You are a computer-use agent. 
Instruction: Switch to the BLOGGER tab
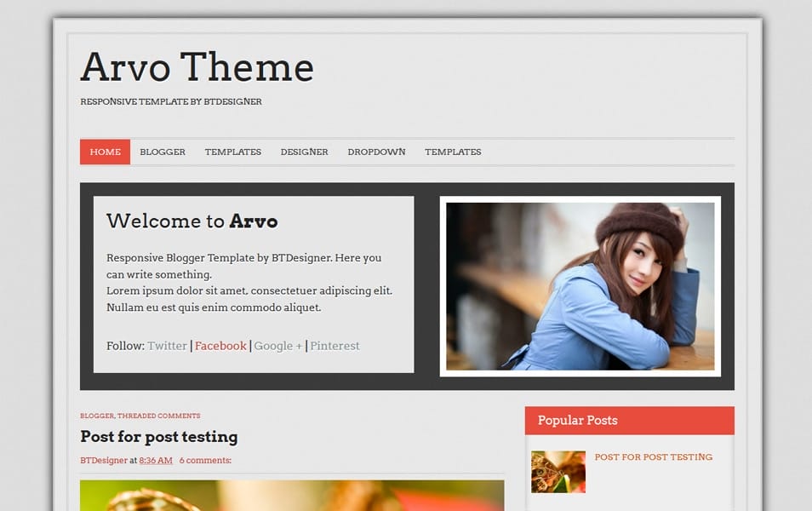pos(162,152)
